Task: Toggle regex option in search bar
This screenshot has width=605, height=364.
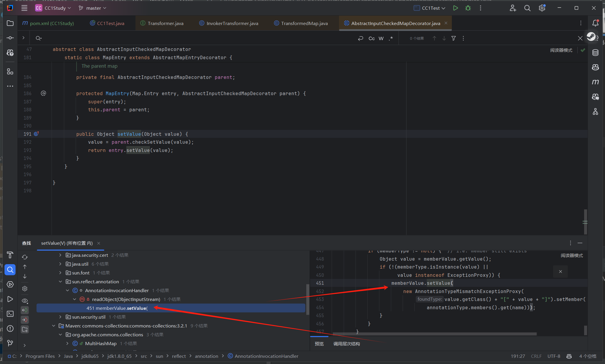Action: pos(391,38)
